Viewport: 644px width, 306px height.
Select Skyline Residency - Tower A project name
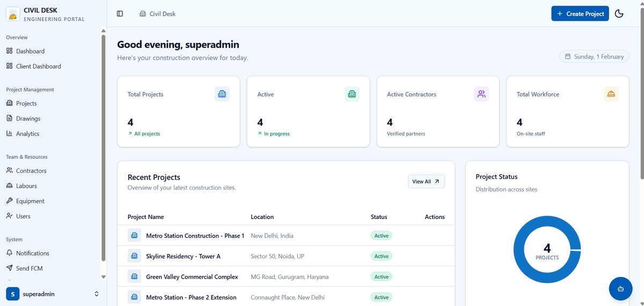(x=183, y=256)
